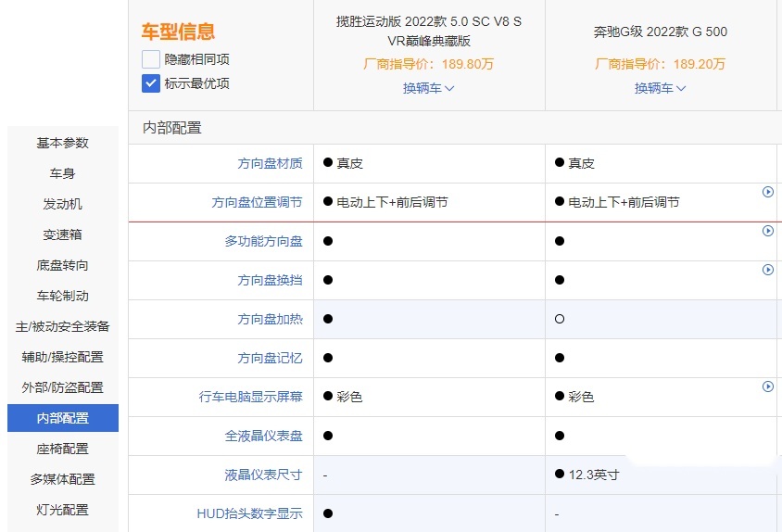Click 厂商指导价: 189.20万 price

coord(660,64)
